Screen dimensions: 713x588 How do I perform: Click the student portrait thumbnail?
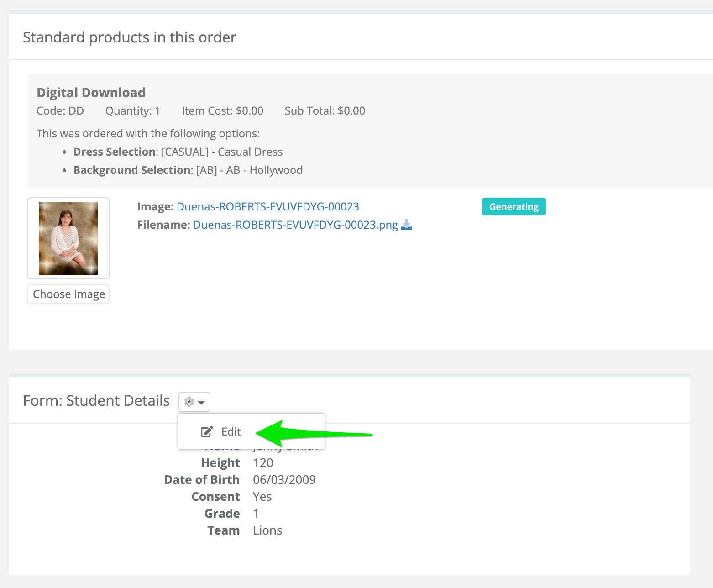point(68,238)
